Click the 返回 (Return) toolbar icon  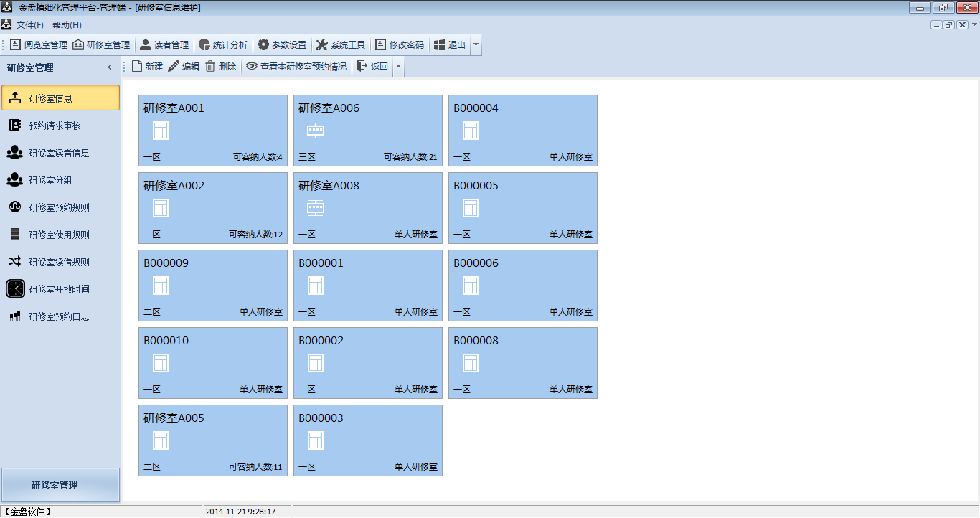(362, 67)
